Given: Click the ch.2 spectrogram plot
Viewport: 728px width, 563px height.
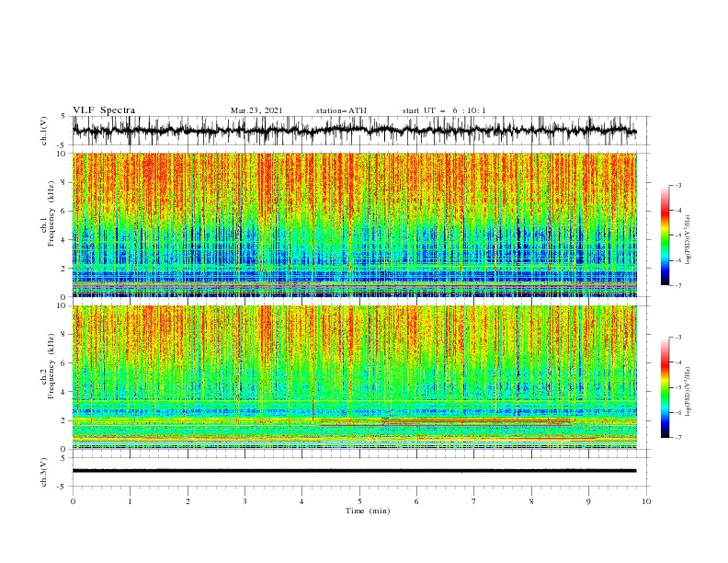Looking at the screenshot, I should click(x=355, y=377).
